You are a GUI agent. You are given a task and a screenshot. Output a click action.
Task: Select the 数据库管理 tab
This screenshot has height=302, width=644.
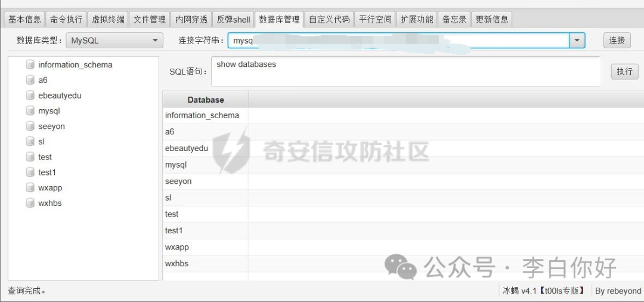coord(279,19)
